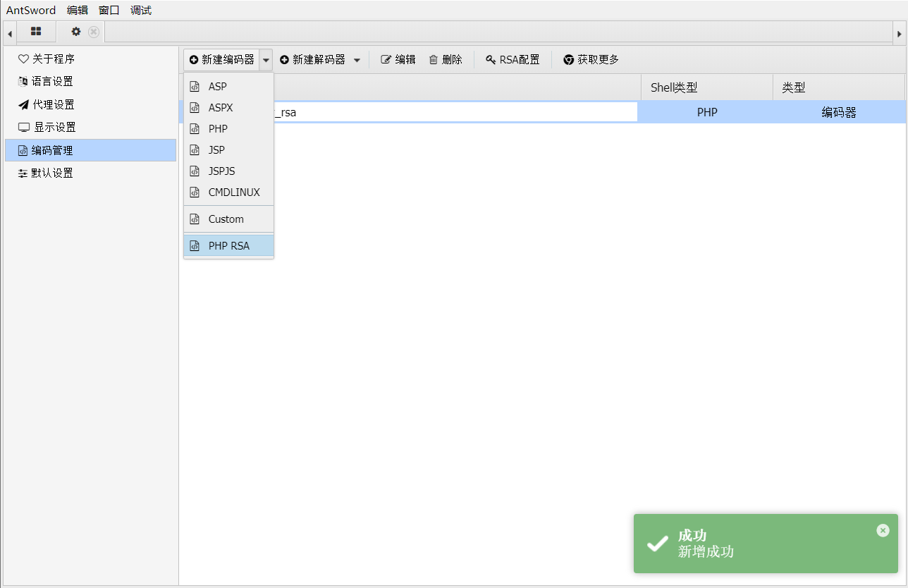Click the 编辑 toolbar button

coord(398,60)
